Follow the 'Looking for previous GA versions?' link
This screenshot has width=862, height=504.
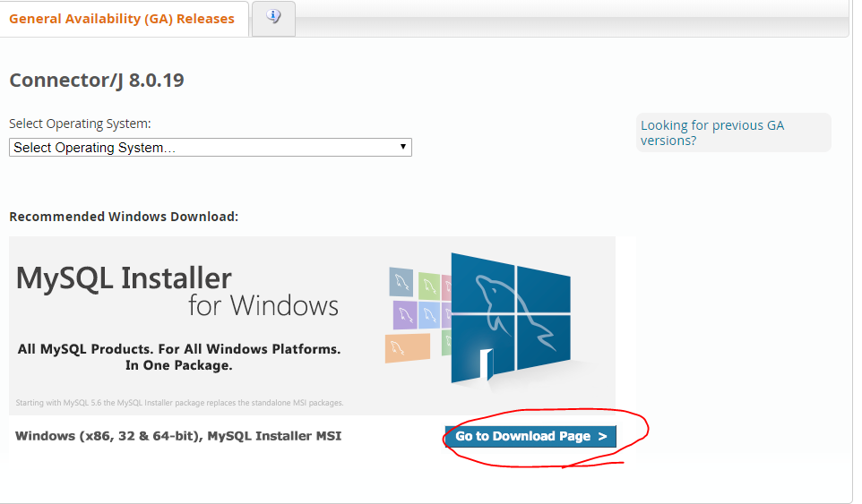(712, 132)
